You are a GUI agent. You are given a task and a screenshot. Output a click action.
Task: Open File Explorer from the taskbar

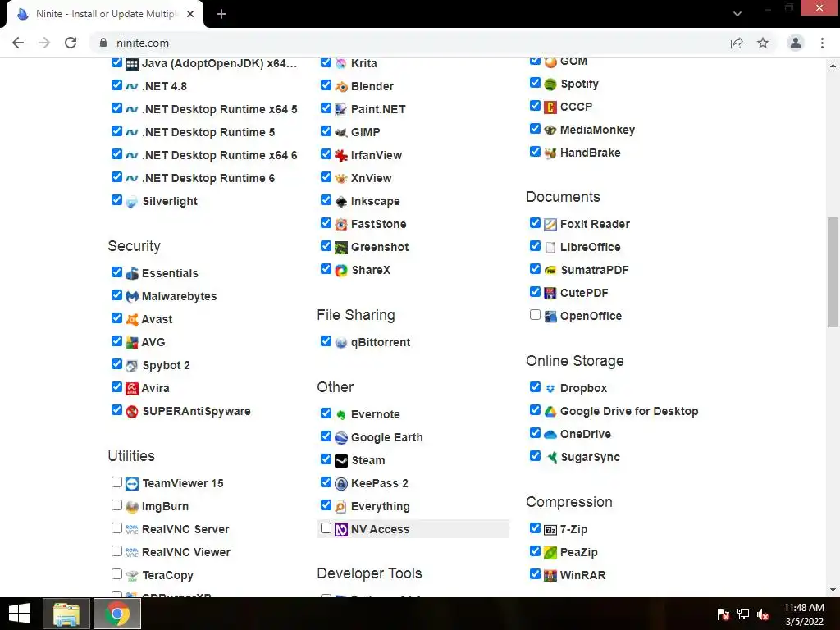pyautogui.click(x=66, y=614)
